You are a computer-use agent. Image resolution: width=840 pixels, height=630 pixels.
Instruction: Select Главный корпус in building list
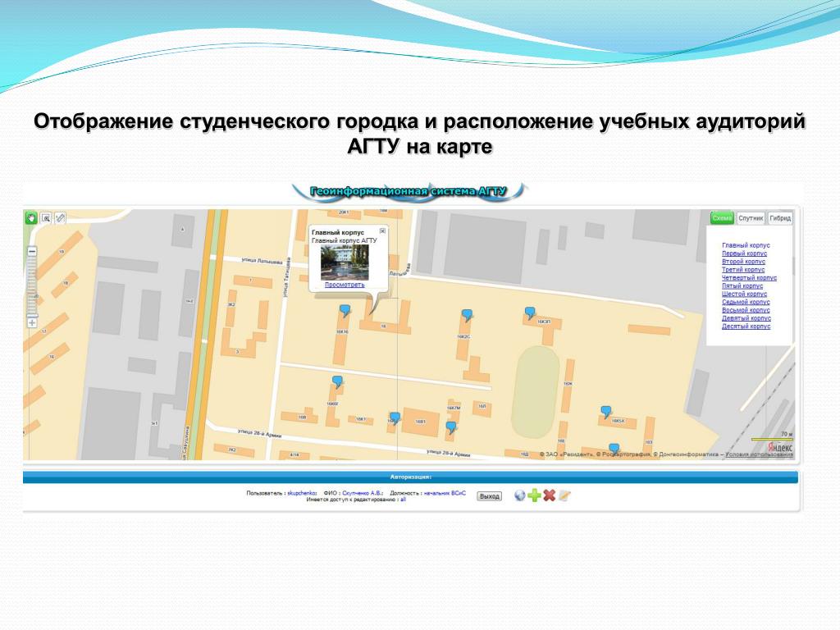746,245
